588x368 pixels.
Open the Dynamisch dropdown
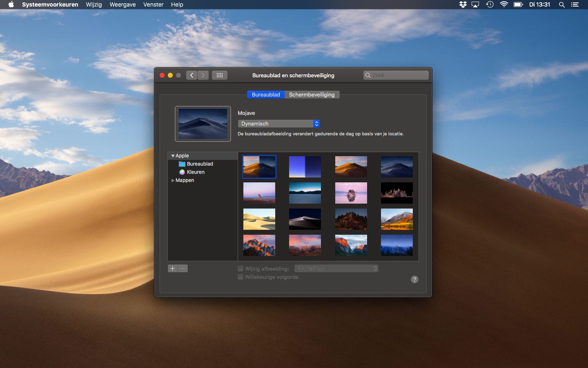(278, 123)
